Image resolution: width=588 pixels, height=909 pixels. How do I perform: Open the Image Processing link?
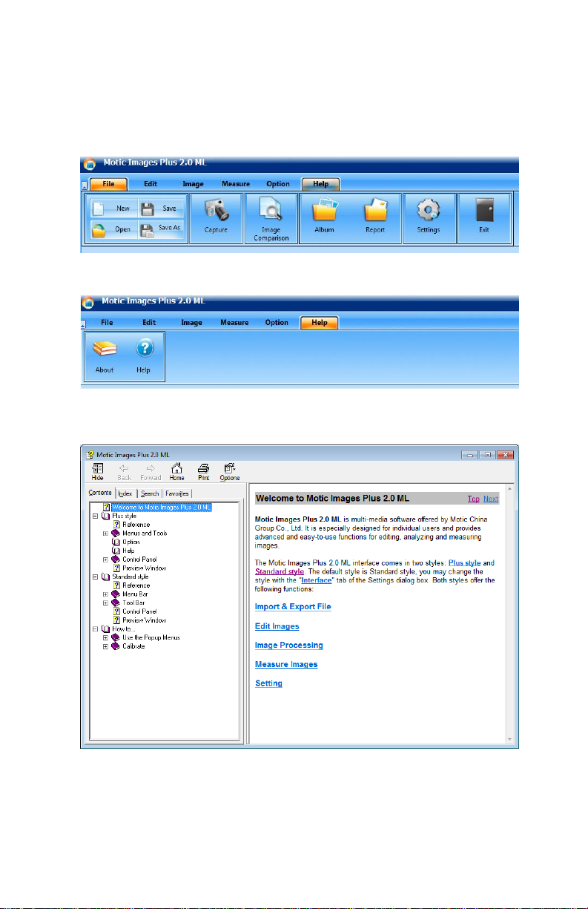click(289, 646)
